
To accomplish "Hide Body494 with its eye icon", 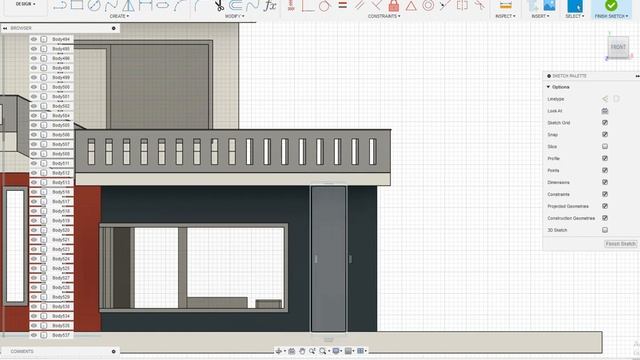I will (34, 39).
